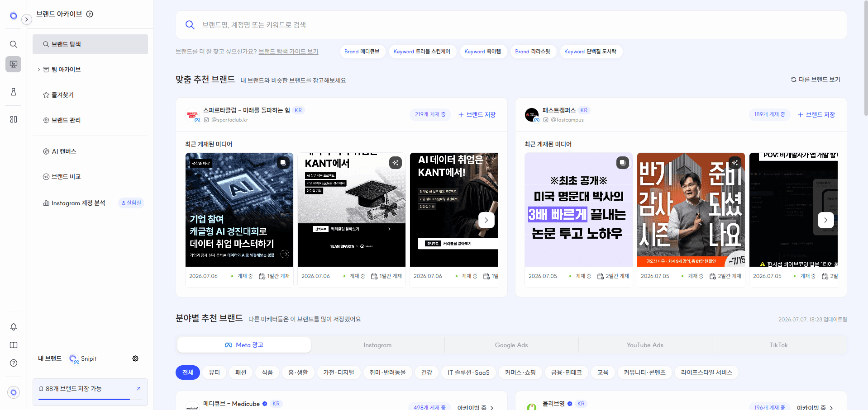Filter by 패션 category
This screenshot has width=868, height=410.
tap(241, 372)
